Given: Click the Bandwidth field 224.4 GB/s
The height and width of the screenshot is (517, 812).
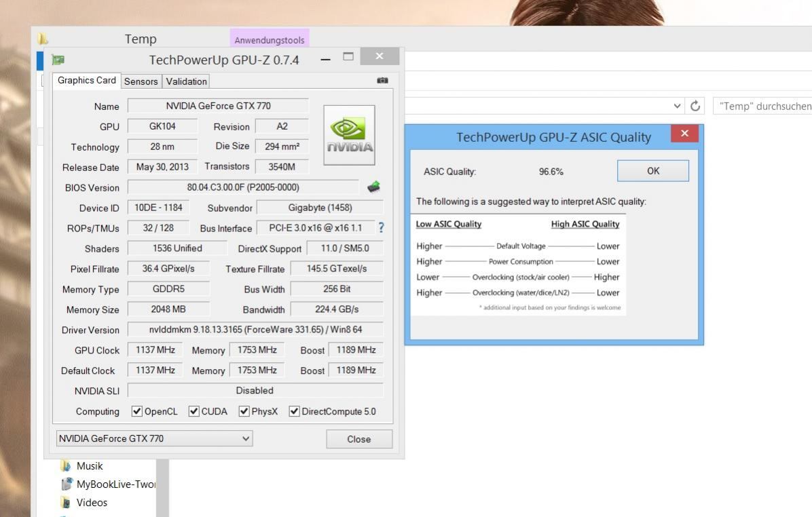Looking at the screenshot, I should [337, 309].
